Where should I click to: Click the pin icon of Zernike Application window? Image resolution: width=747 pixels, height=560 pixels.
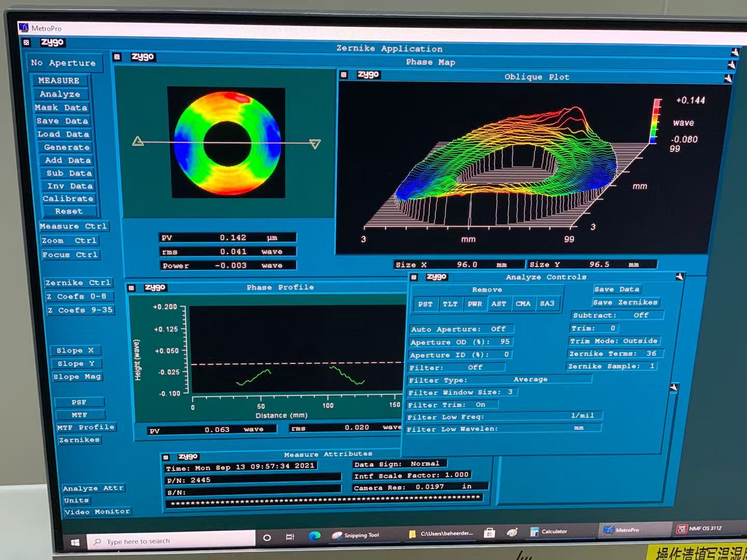[x=735, y=52]
